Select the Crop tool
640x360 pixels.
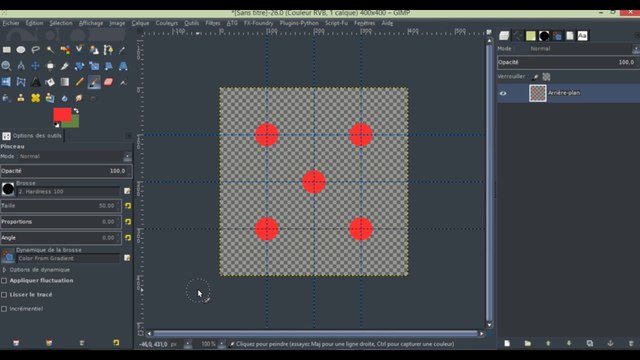(65, 66)
